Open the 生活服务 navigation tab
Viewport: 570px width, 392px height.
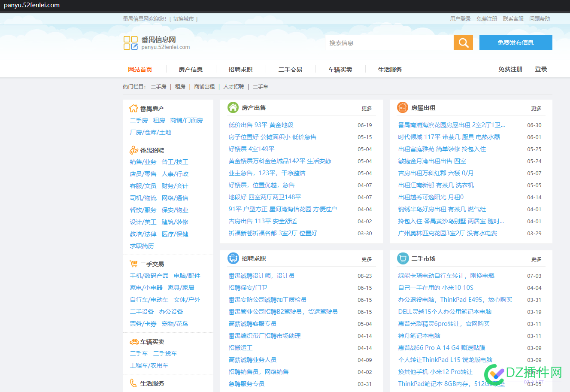[x=390, y=69]
